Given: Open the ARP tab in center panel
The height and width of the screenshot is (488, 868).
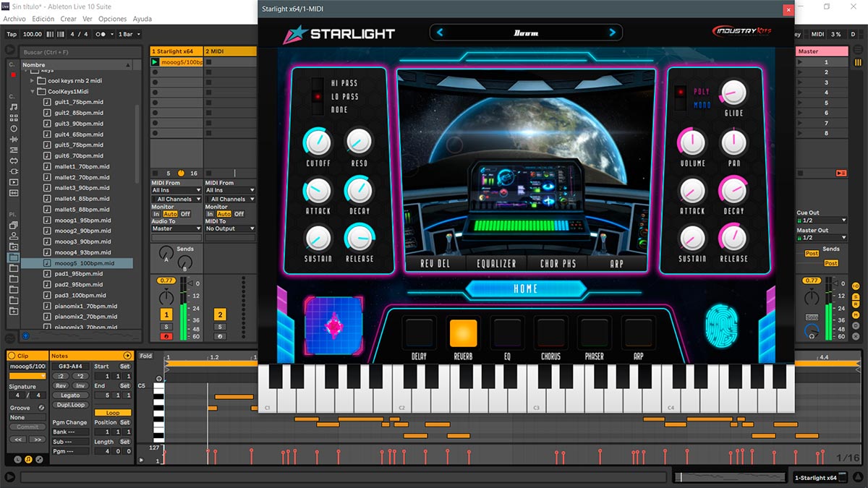Looking at the screenshot, I should click(616, 264).
